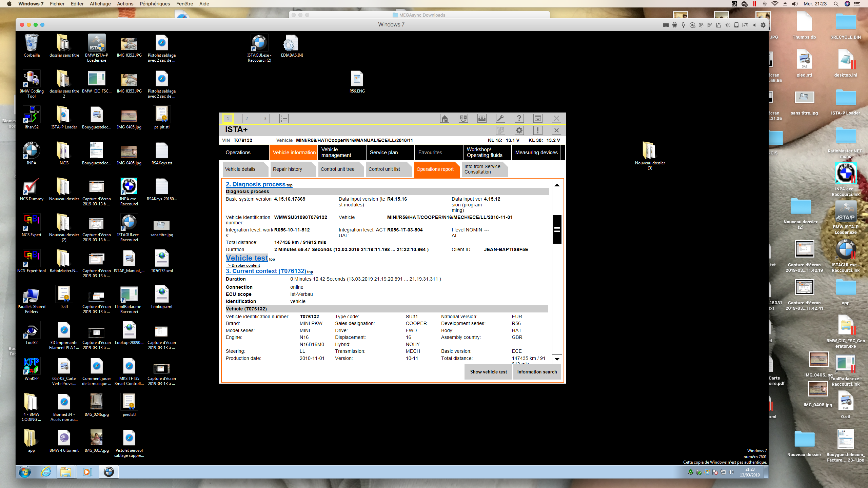
Task: Switch to Control unit tree tab
Action: (x=337, y=169)
